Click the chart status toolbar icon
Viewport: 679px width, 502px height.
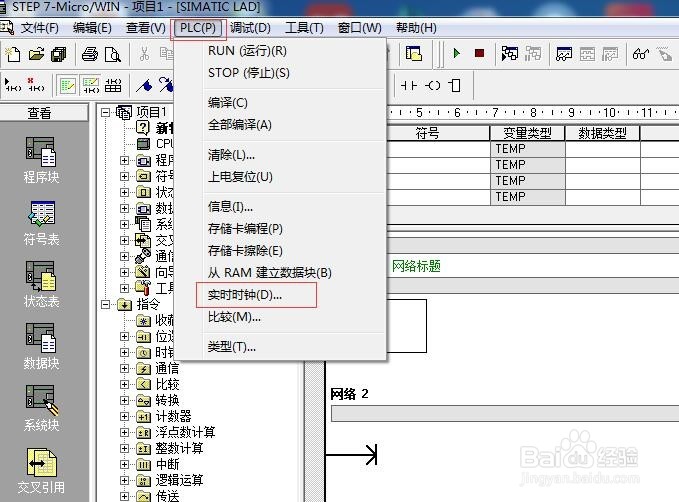(564, 54)
